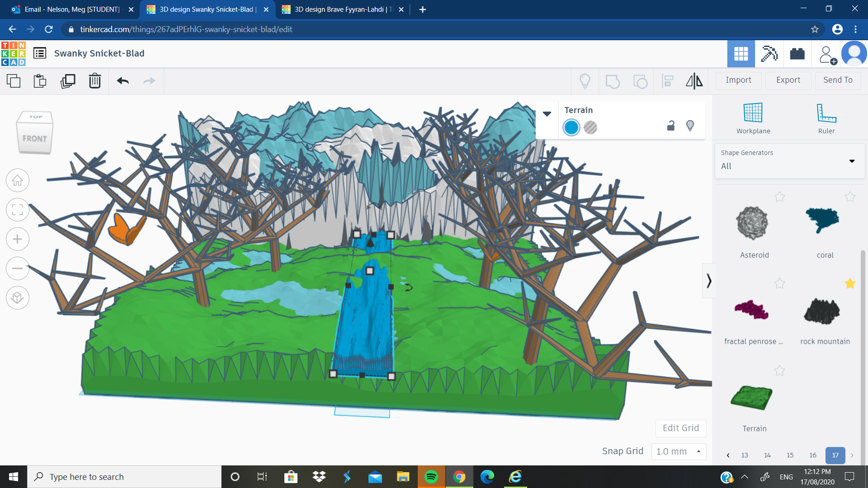868x488 pixels.
Task: Click the Export button
Action: (x=788, y=80)
